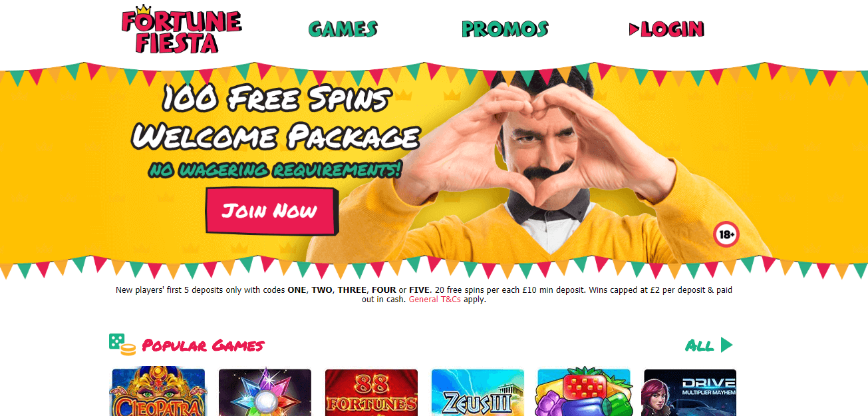Image resolution: width=868 pixels, height=416 pixels.
Task: Click the Login link
Action: click(x=672, y=29)
